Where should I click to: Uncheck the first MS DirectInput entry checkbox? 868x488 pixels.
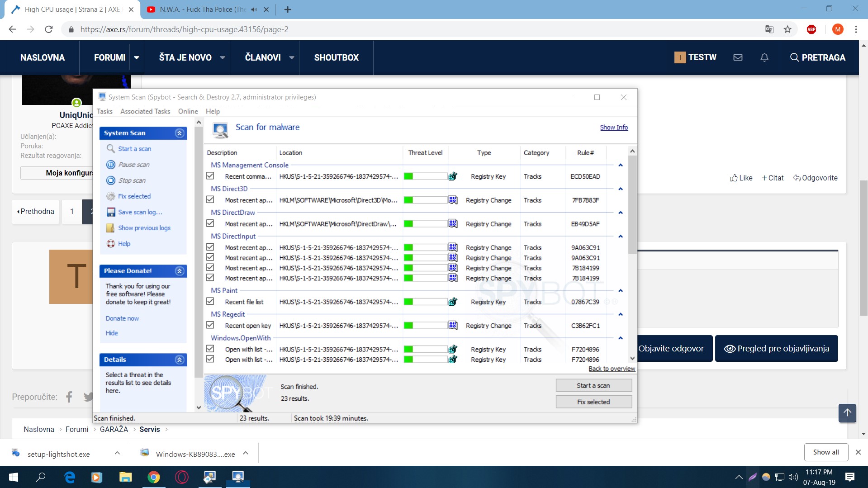[x=210, y=247]
